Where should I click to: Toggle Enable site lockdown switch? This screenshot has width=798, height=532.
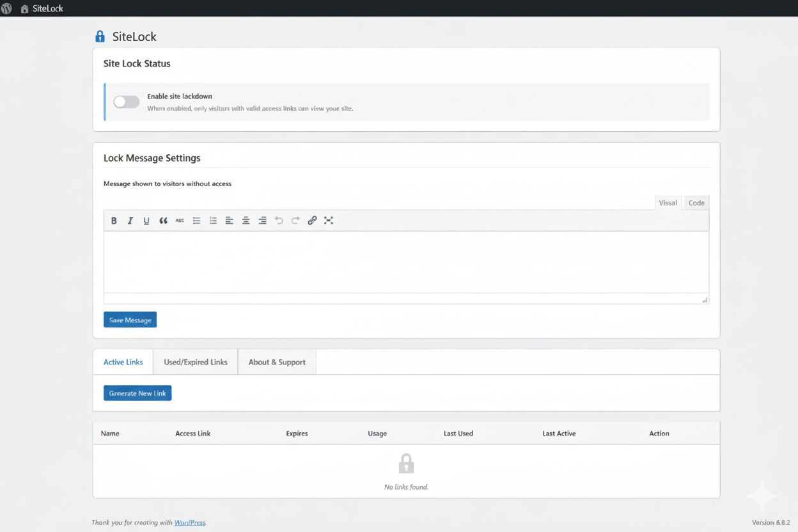[127, 102]
